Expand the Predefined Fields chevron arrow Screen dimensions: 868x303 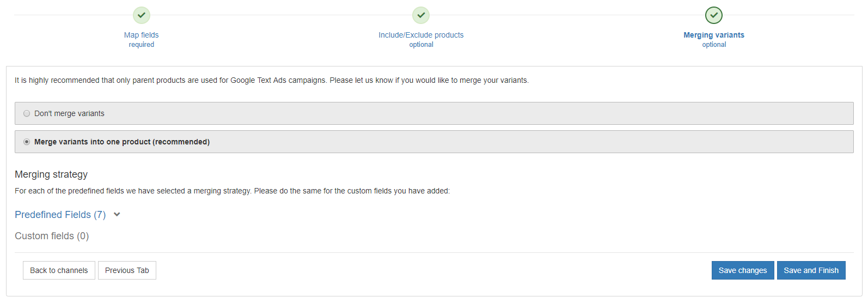[x=117, y=215]
